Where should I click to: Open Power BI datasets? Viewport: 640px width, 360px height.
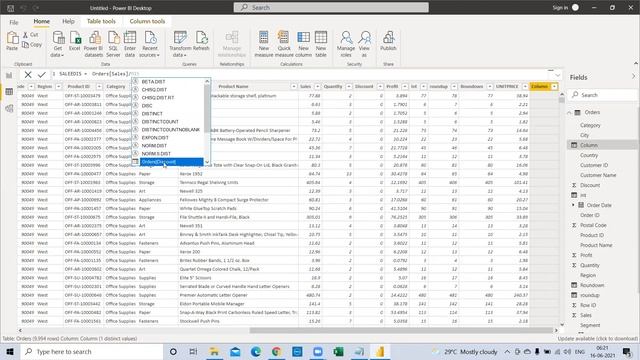pyautogui.click(x=93, y=44)
